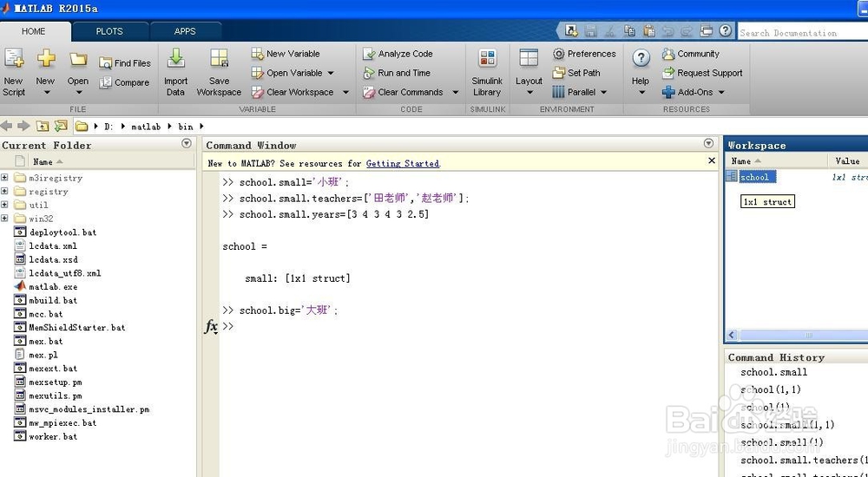
Task: Open the Community link
Action: tap(690, 54)
